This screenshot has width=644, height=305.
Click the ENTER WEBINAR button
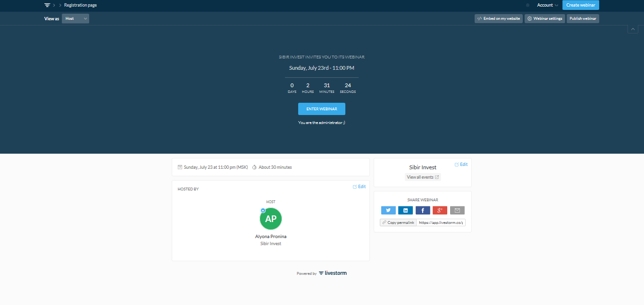322,109
